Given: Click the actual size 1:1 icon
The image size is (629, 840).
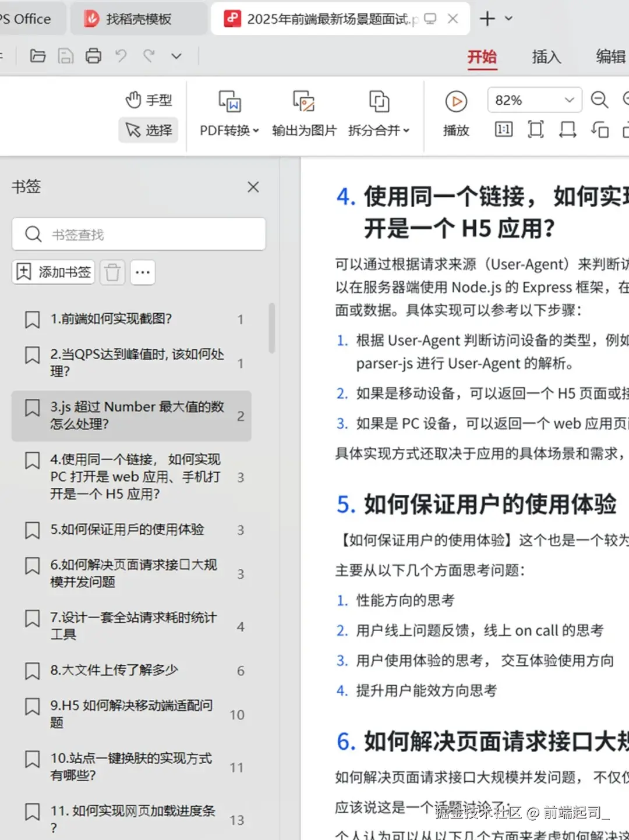Looking at the screenshot, I should [503, 129].
